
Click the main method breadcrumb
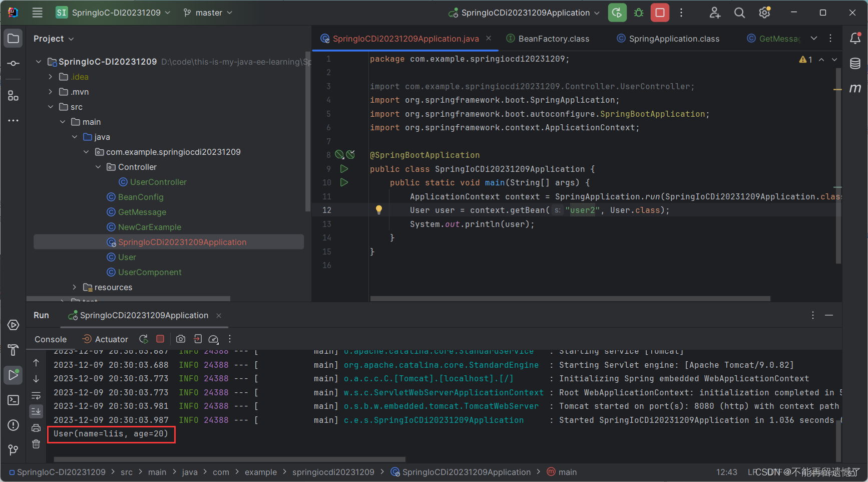pyautogui.click(x=562, y=472)
